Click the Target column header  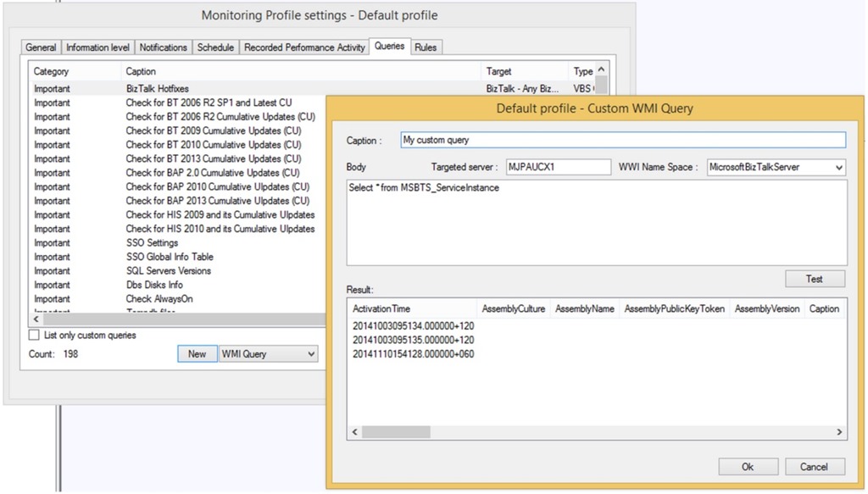pos(525,71)
